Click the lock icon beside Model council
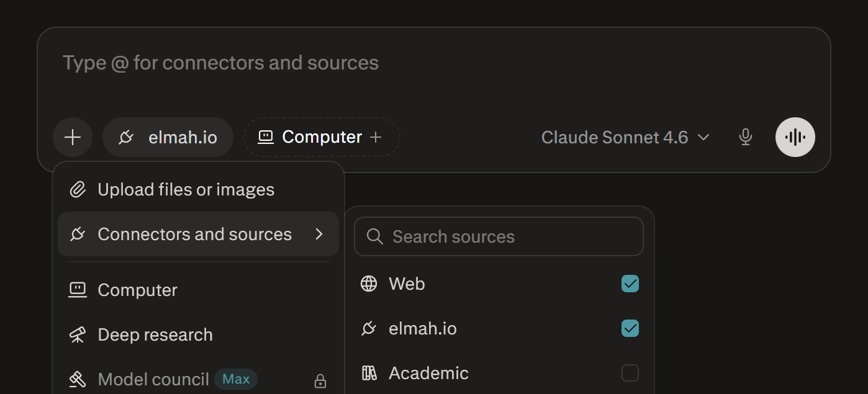868x394 pixels. click(x=320, y=380)
